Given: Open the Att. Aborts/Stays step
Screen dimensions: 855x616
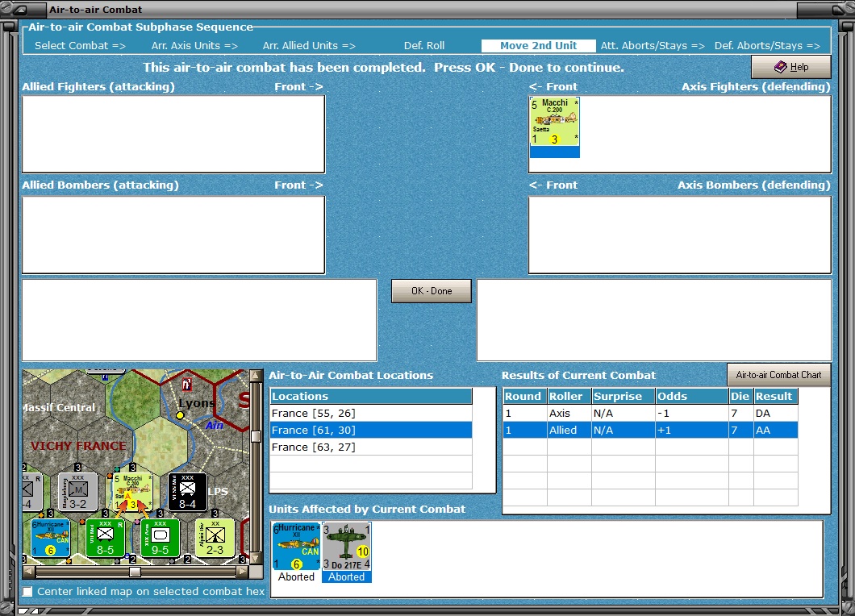Looking at the screenshot, I should pyautogui.click(x=653, y=46).
